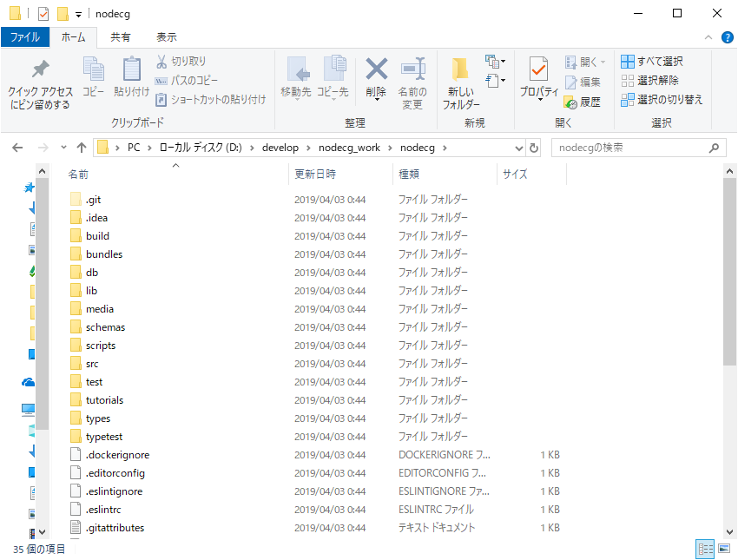Expand chevron after PC in address bar
The width and height of the screenshot is (738, 560).
[x=149, y=148]
